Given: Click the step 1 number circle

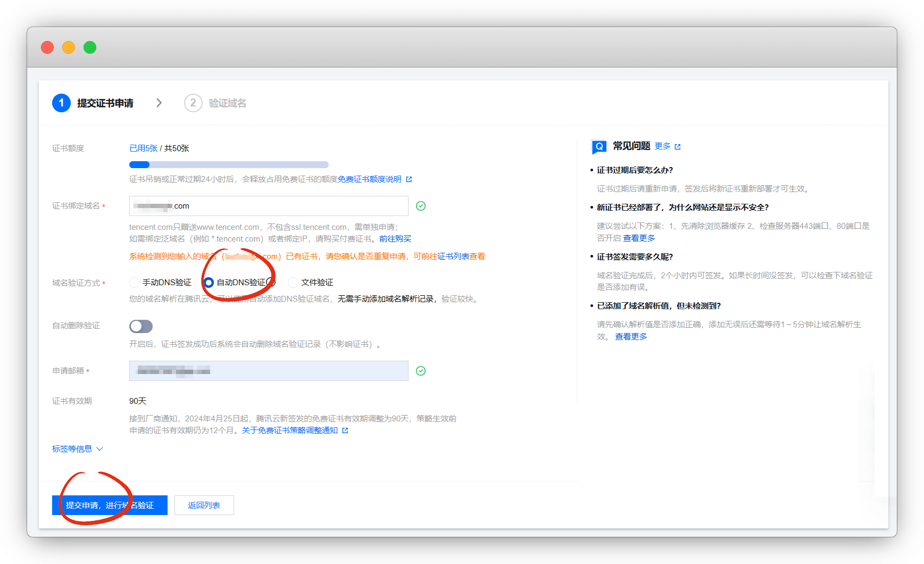Looking at the screenshot, I should [61, 103].
